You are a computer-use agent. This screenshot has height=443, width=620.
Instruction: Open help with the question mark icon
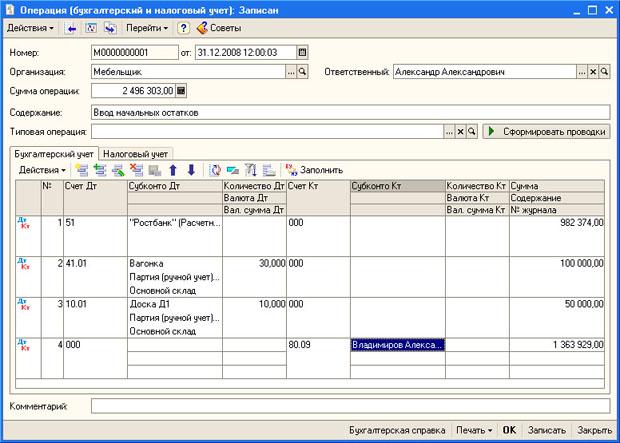(x=183, y=28)
